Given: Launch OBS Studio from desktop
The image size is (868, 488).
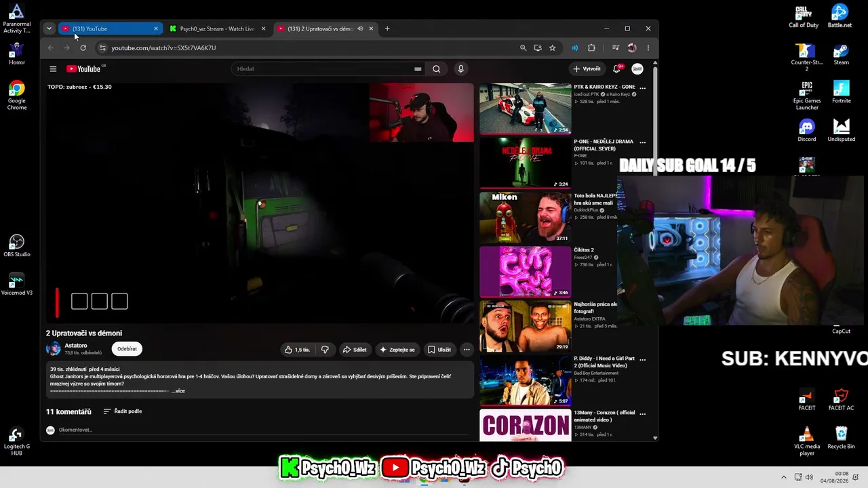Looking at the screenshot, I should pyautogui.click(x=16, y=246).
